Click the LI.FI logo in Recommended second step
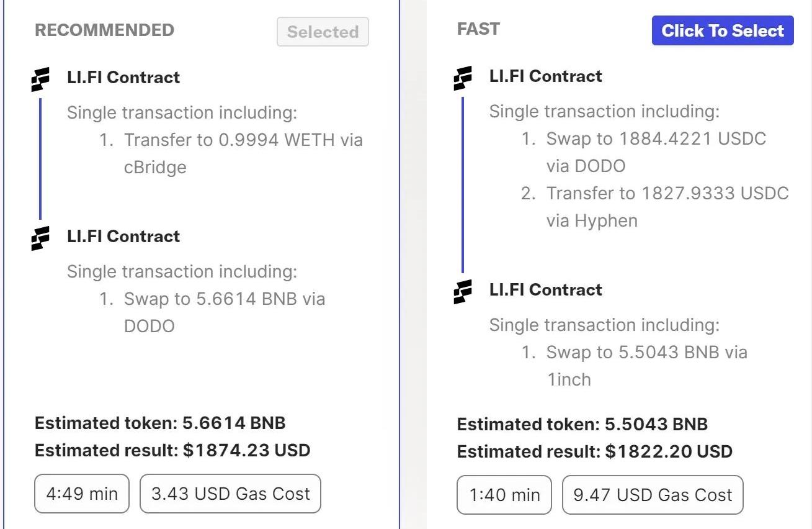Screen dimensions: 812x529 (41, 238)
